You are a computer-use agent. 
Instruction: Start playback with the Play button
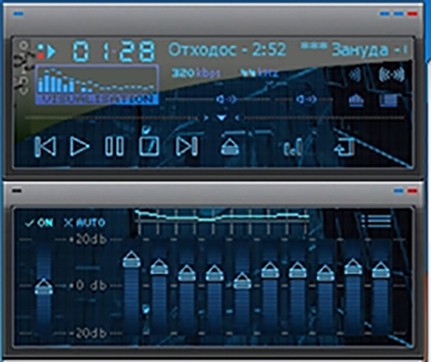click(79, 146)
